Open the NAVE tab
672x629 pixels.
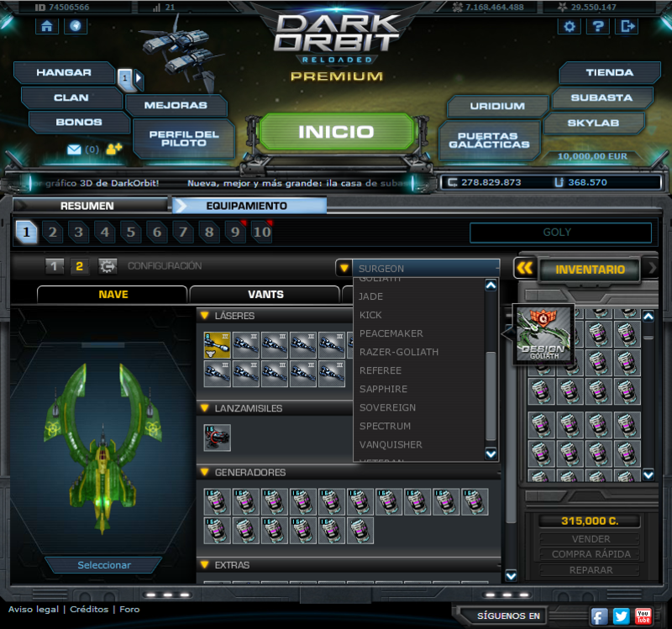113,295
